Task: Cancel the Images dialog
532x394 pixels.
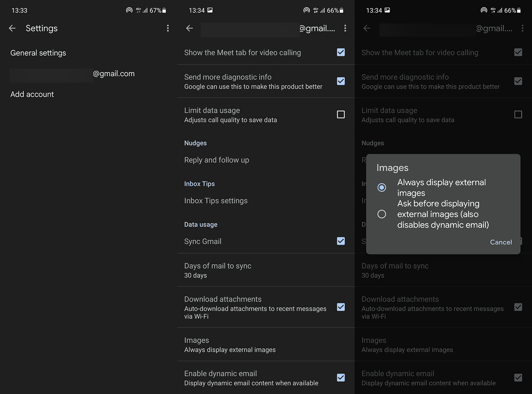Action: 501,242
